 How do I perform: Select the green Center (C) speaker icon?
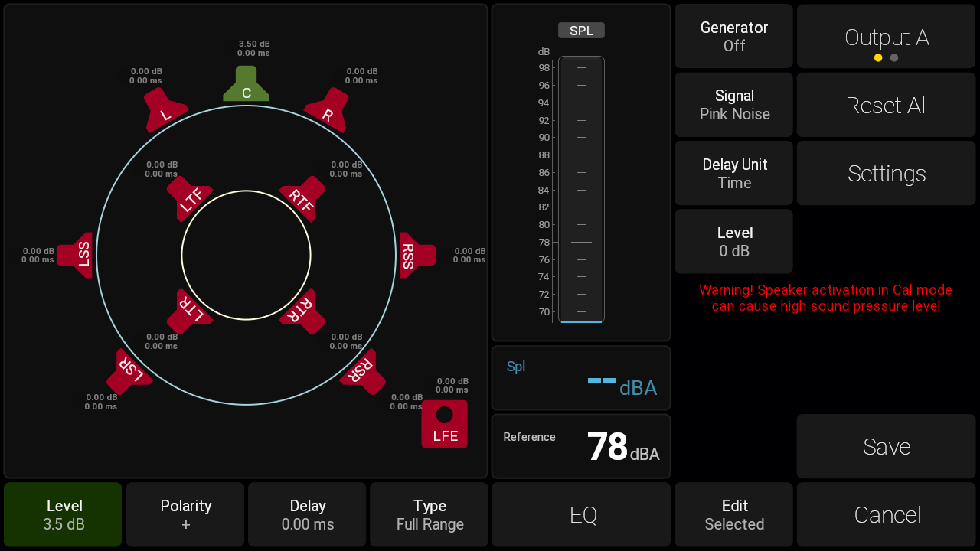point(246,85)
